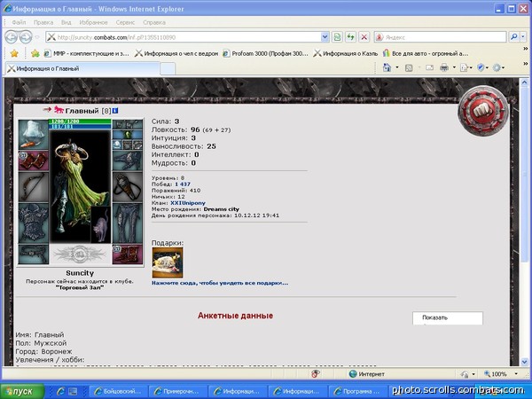Expand the recent pages arrow beside Forward
532x399 pixels.
click(x=37, y=37)
